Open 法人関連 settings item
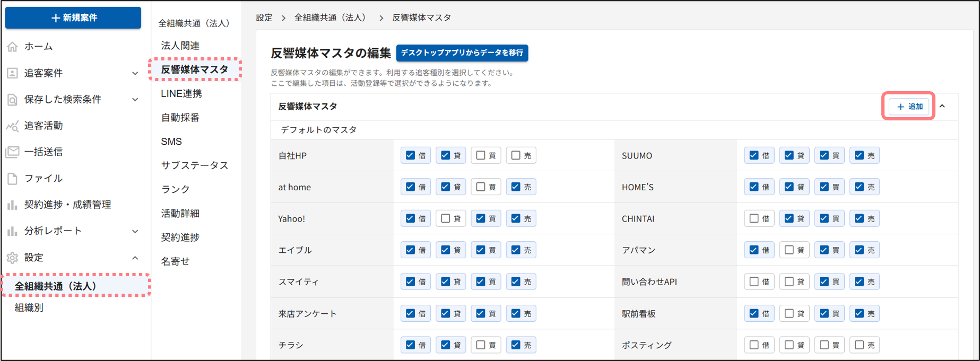Image resolution: width=980 pixels, height=361 pixels. 180,46
